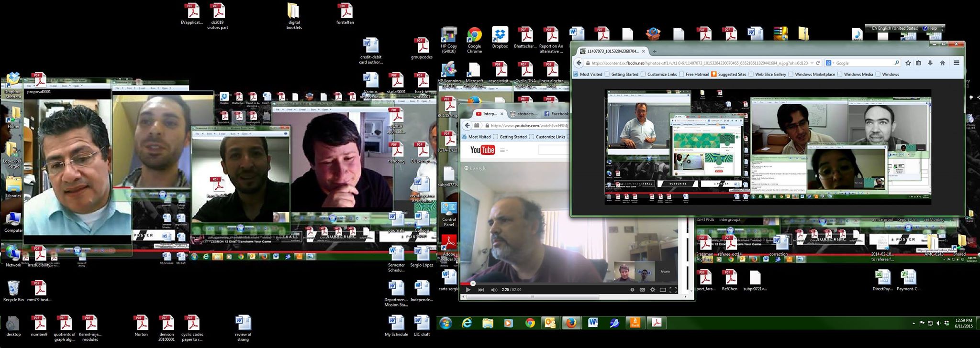Open Free Hotmail bookmark
This screenshot has width=980, height=348.
(x=693, y=74)
